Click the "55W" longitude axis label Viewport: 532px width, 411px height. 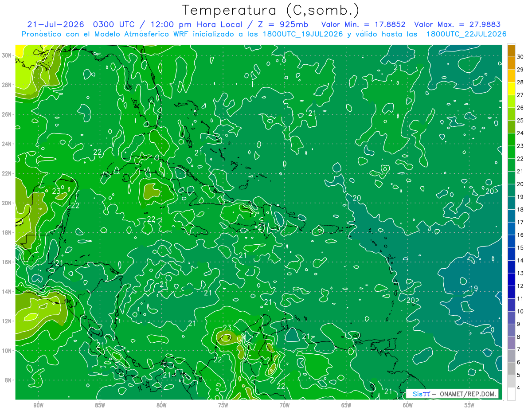click(469, 406)
